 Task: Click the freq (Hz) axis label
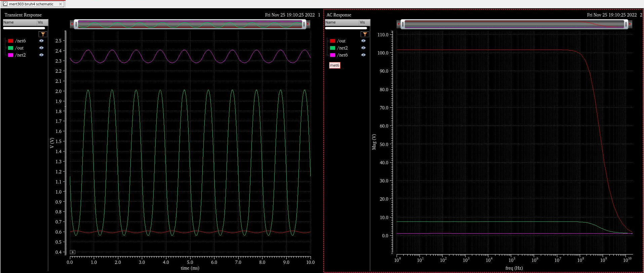click(x=514, y=268)
